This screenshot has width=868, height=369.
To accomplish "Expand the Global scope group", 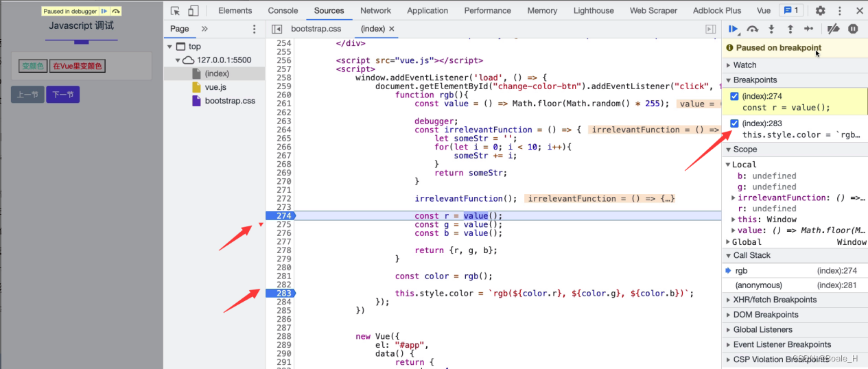I will click(729, 242).
